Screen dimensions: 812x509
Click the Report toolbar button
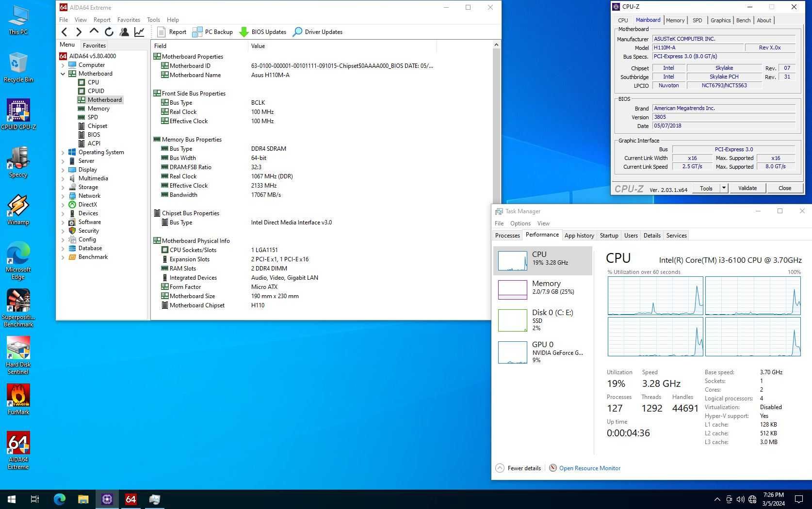[172, 32]
